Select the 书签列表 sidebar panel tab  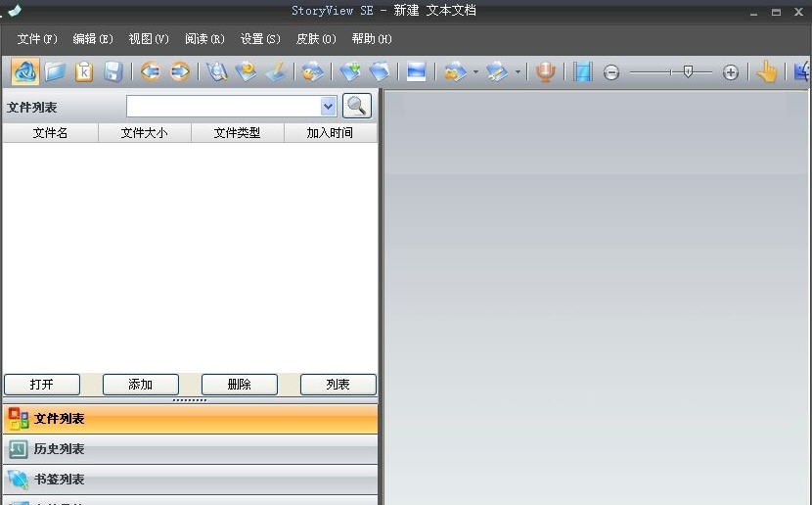[x=190, y=480]
